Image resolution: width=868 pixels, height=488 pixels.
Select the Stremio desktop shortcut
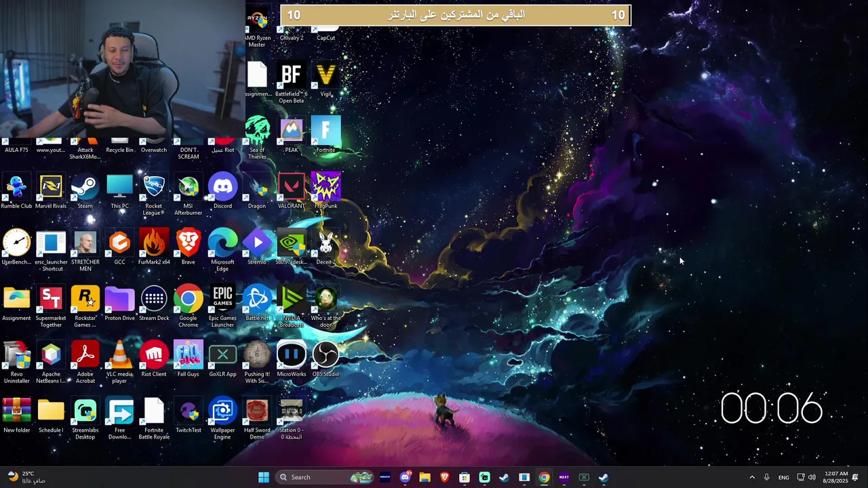click(x=257, y=247)
